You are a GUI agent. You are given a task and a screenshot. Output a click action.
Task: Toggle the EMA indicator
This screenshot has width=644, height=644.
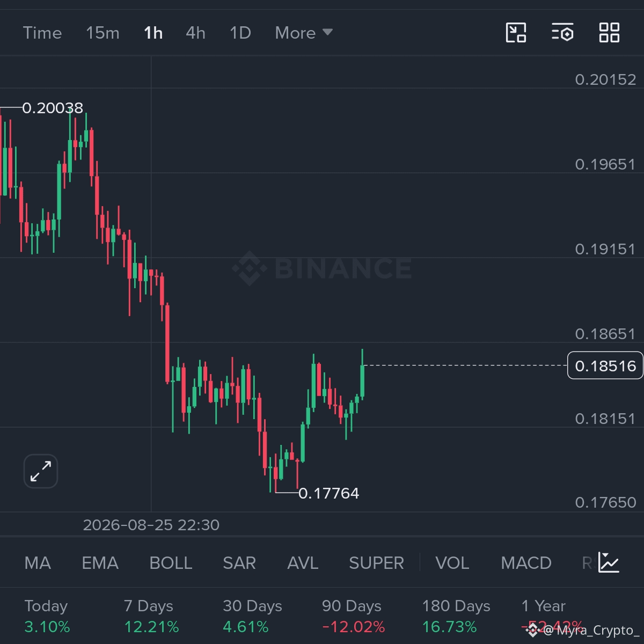[100, 563]
